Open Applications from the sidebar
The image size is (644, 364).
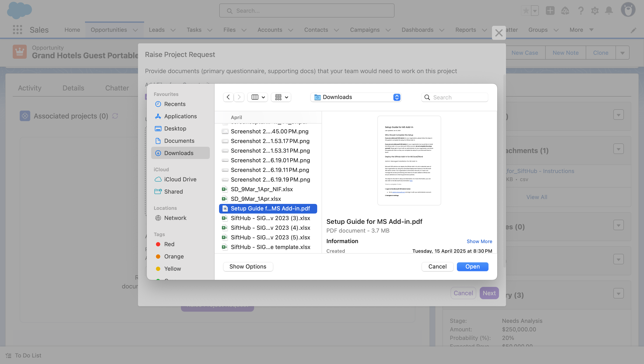click(180, 116)
